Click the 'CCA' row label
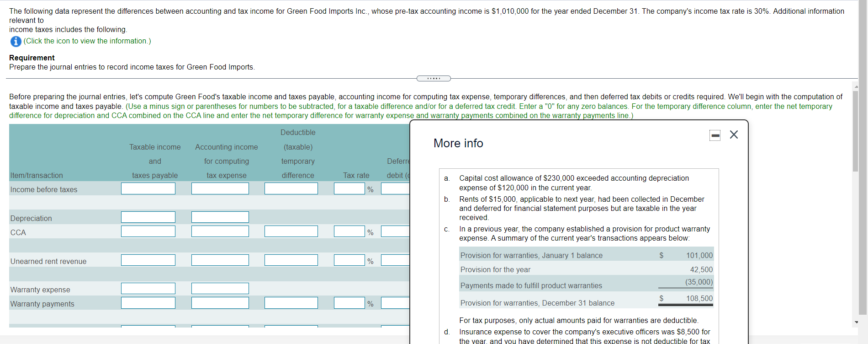This screenshot has width=868, height=344. tap(18, 232)
